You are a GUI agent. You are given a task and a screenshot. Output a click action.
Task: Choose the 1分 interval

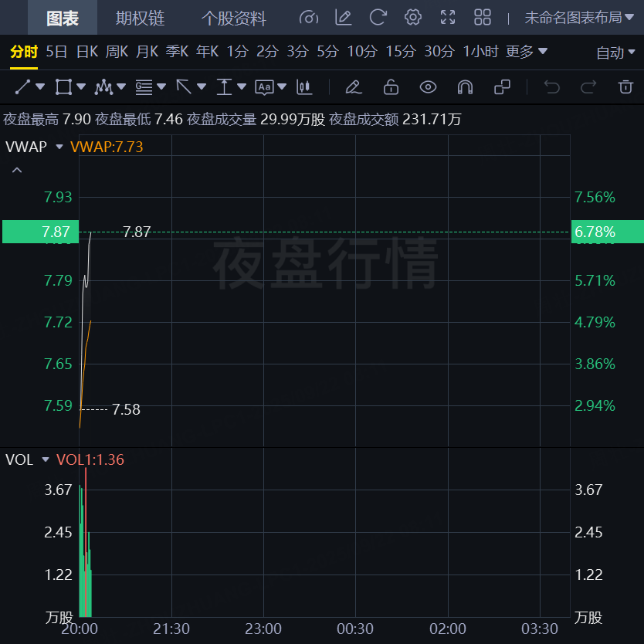(x=237, y=52)
